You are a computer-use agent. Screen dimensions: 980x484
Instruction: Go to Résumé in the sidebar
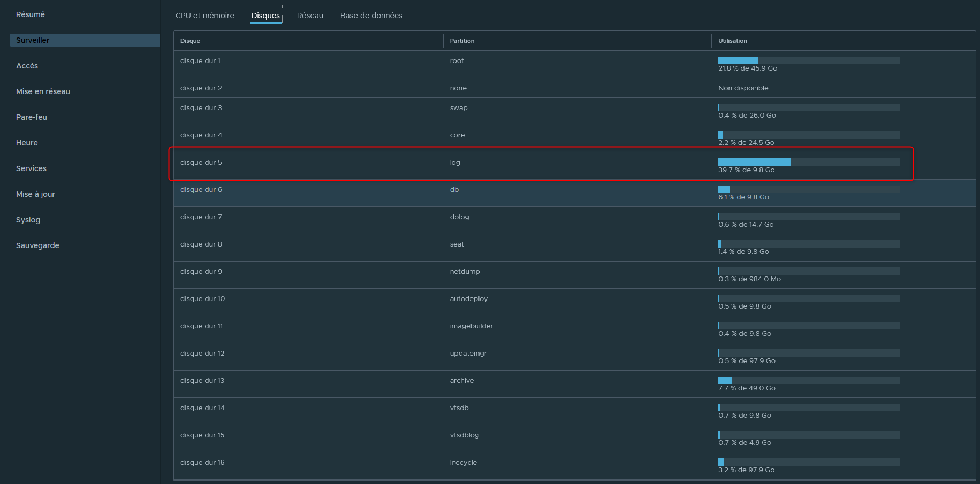pos(31,14)
